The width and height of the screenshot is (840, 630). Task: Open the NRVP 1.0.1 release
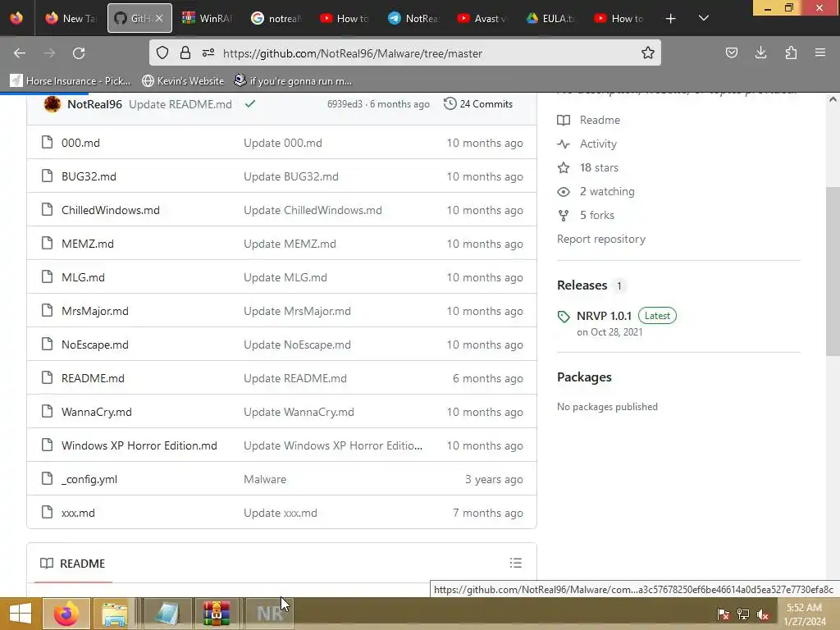[604, 316]
